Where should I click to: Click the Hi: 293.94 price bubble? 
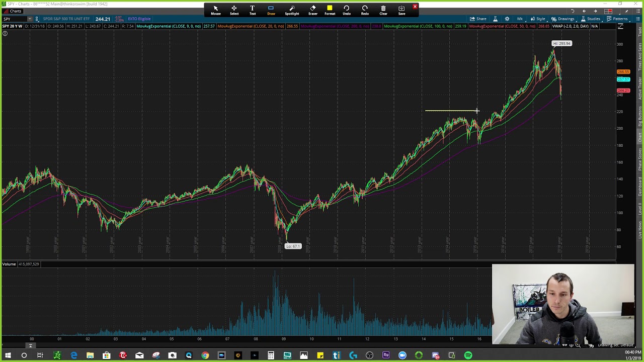[561, 43]
